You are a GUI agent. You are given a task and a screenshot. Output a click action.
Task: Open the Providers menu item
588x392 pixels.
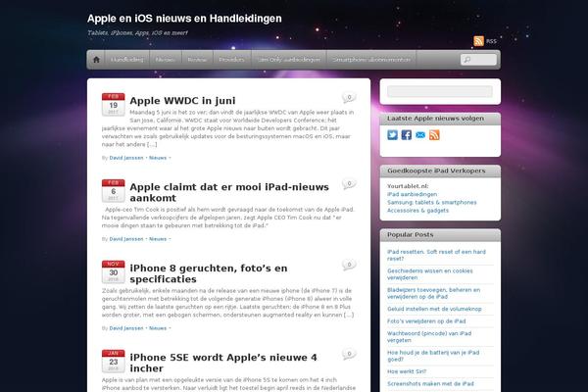(231, 60)
